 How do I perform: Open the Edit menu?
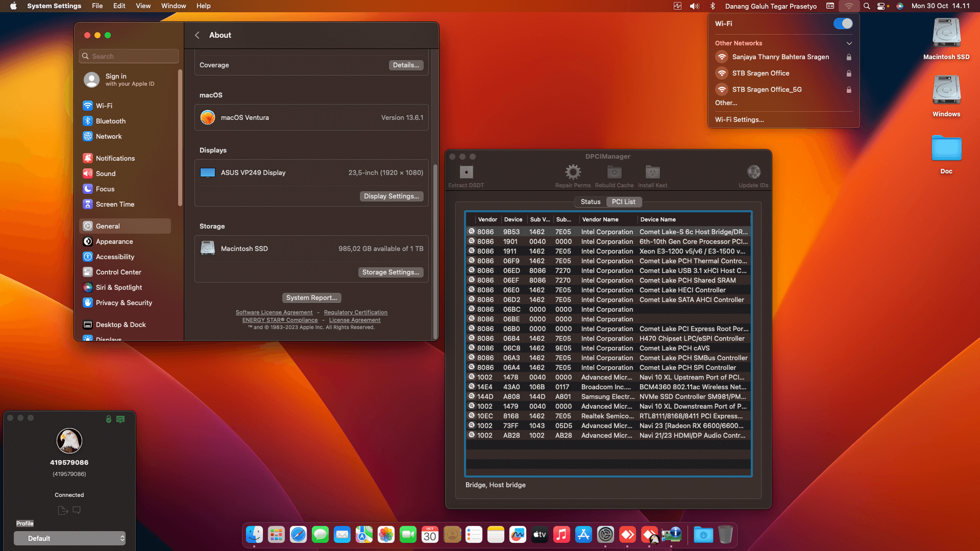[x=119, y=6]
